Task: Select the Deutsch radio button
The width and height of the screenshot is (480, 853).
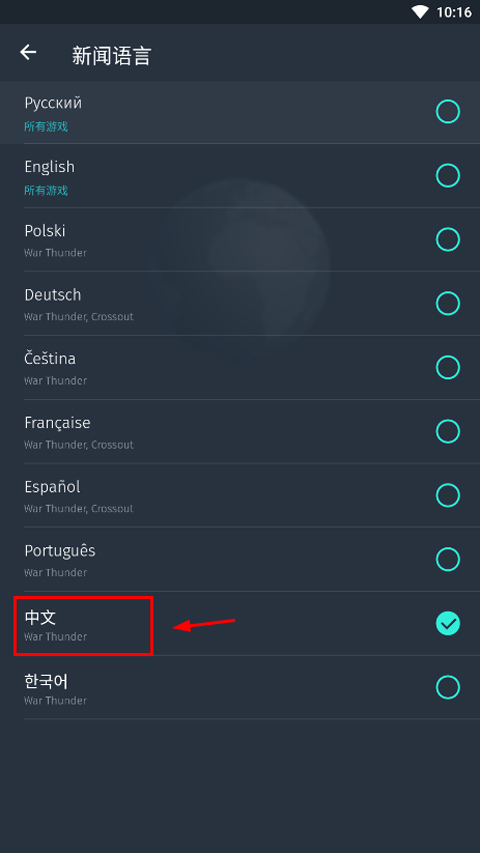Action: click(x=448, y=304)
